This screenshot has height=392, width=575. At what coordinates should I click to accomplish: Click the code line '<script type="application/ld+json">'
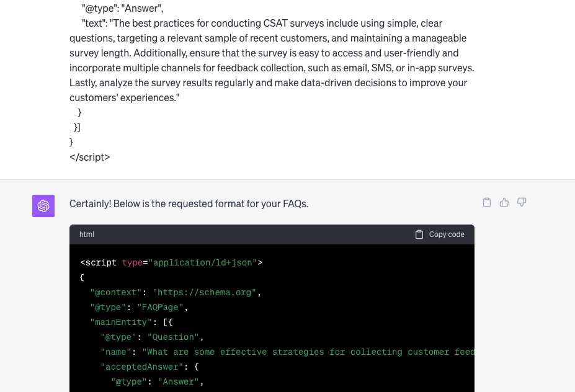tap(171, 263)
